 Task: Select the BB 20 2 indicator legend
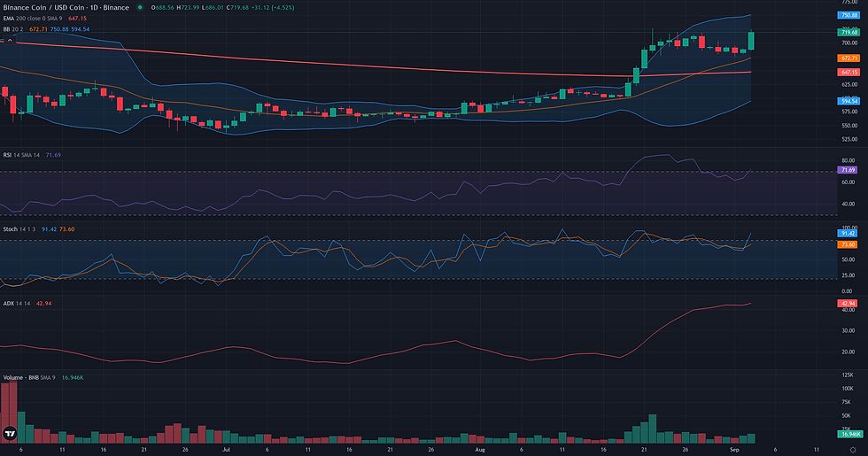13,29
